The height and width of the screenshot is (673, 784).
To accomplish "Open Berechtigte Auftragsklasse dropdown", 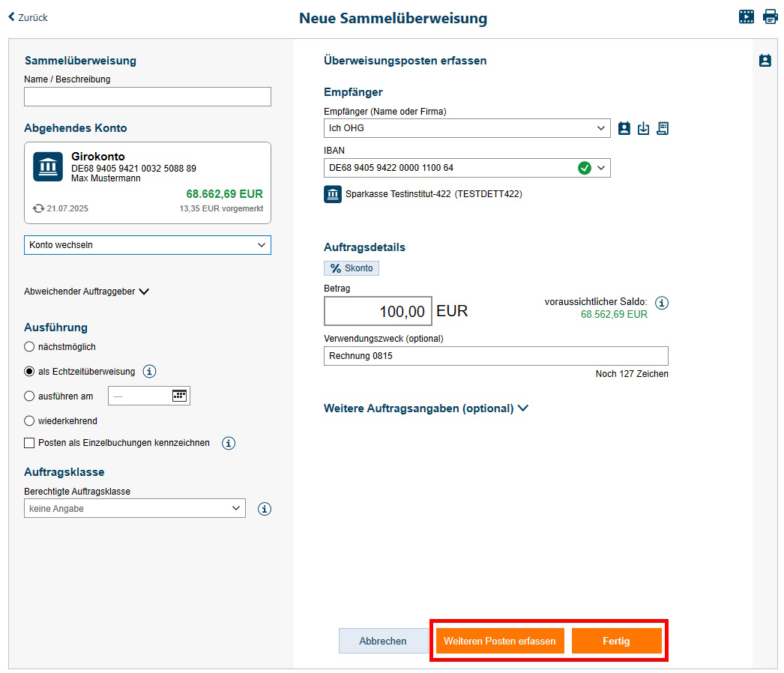I will coord(134,508).
